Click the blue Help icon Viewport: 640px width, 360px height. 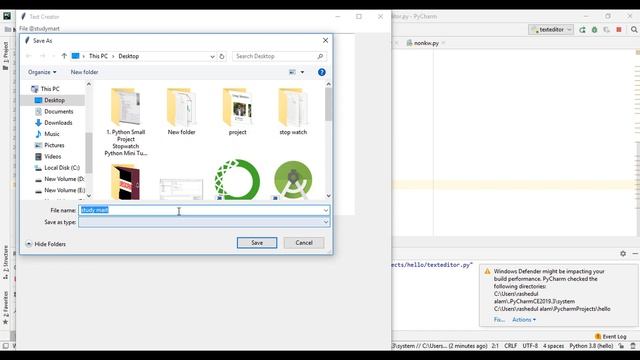pos(322,72)
